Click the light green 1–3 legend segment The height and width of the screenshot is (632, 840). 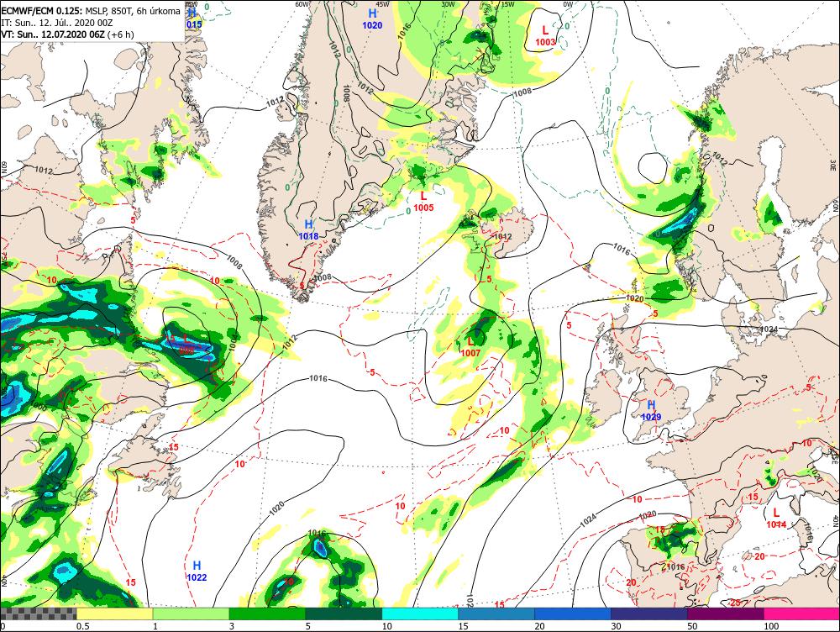tap(192, 614)
